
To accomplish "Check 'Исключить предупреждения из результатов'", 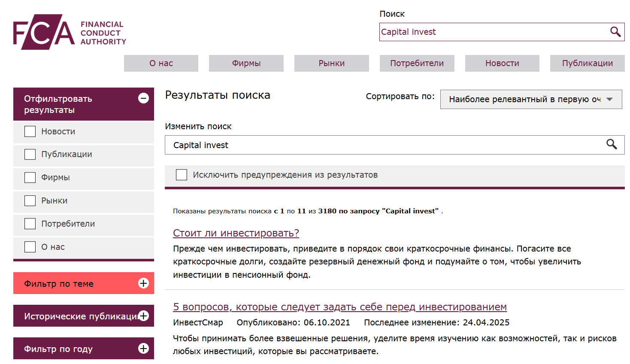I will (182, 175).
